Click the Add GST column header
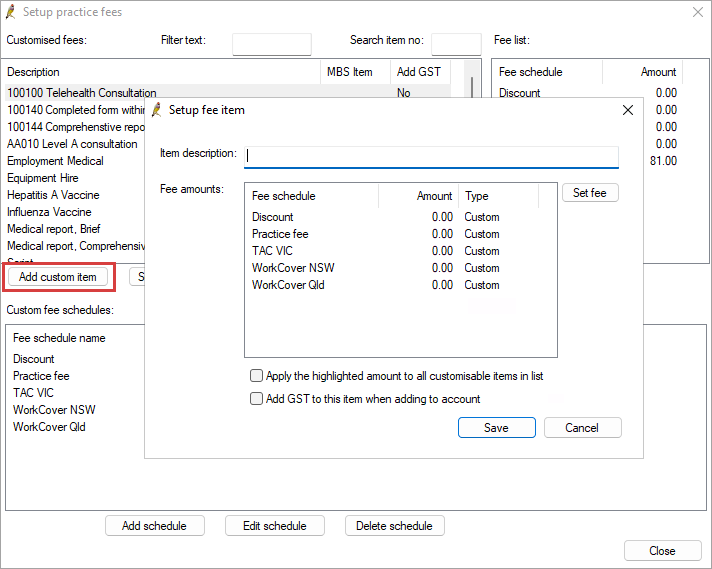This screenshot has height=569, width=712. click(420, 72)
